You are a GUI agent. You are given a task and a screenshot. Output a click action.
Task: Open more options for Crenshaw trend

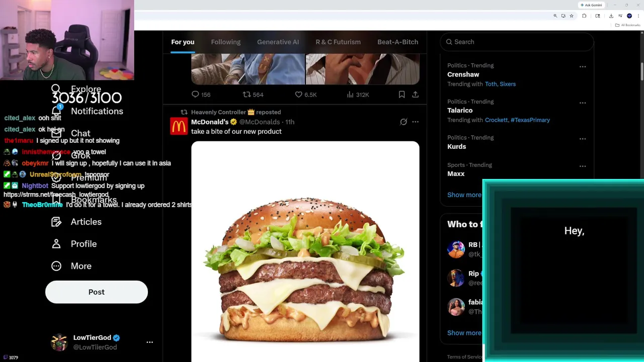tap(583, 66)
